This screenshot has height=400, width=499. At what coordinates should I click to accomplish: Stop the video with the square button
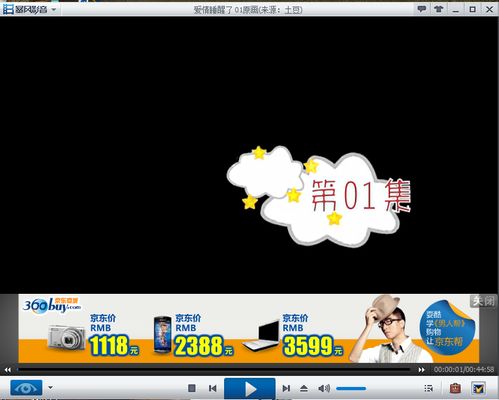(192, 388)
